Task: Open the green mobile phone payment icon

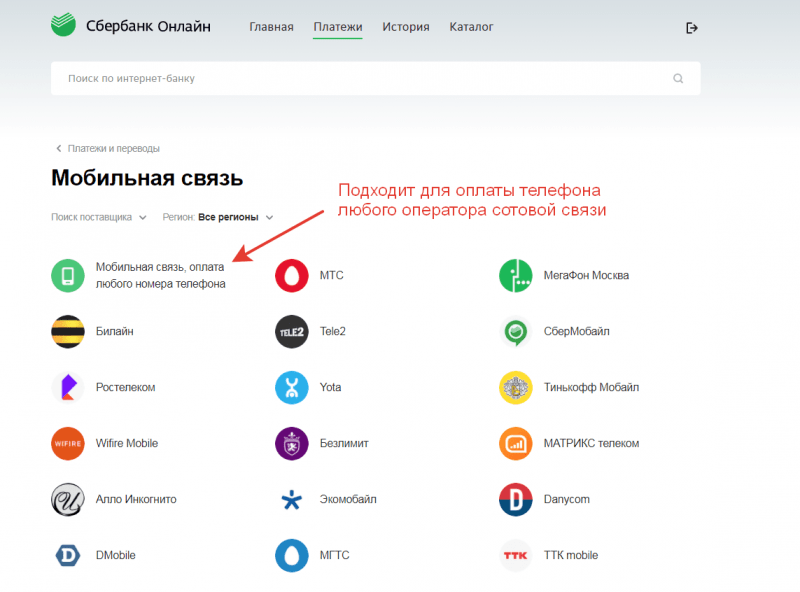Action: [x=68, y=276]
